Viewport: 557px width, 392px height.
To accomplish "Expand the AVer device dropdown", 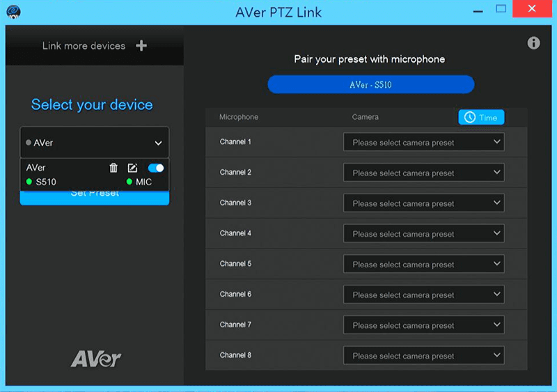I will [x=95, y=143].
